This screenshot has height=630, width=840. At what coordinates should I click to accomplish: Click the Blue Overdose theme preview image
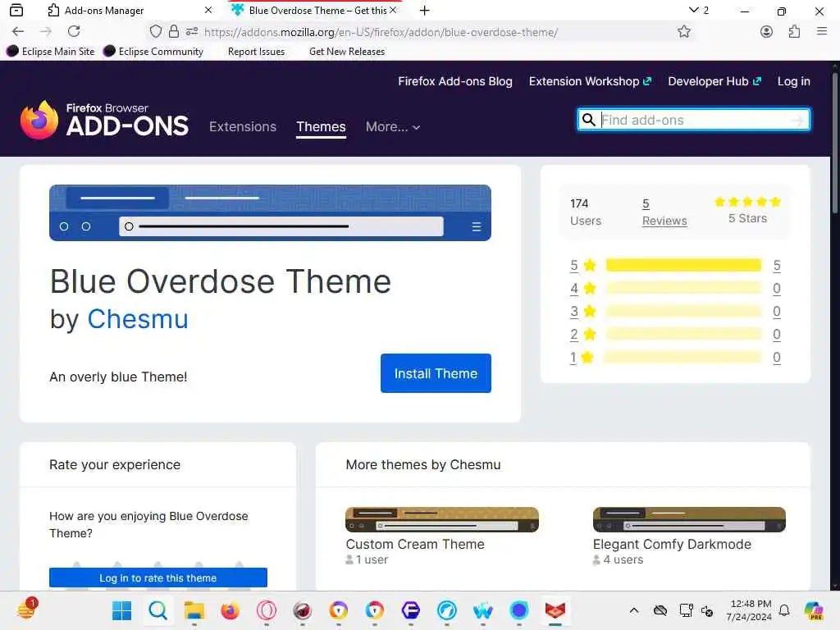pyautogui.click(x=270, y=212)
